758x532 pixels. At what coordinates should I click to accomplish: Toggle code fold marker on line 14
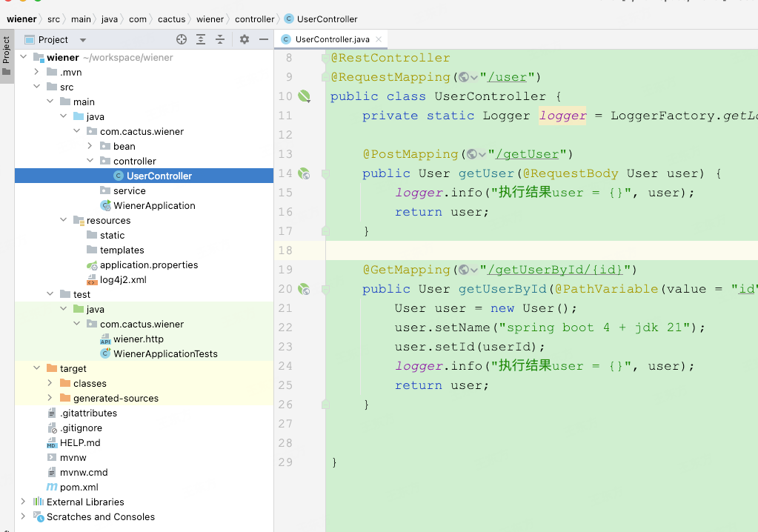pyautogui.click(x=325, y=173)
